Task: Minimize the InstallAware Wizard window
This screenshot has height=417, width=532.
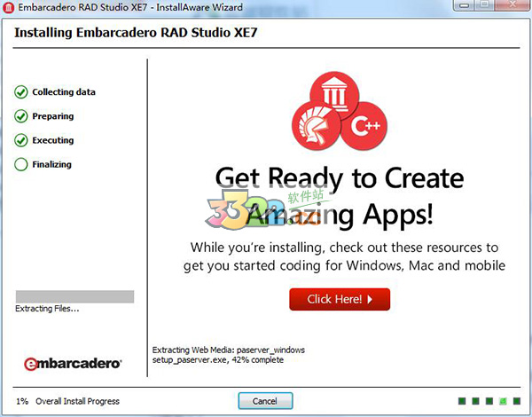Action: click(x=465, y=4)
